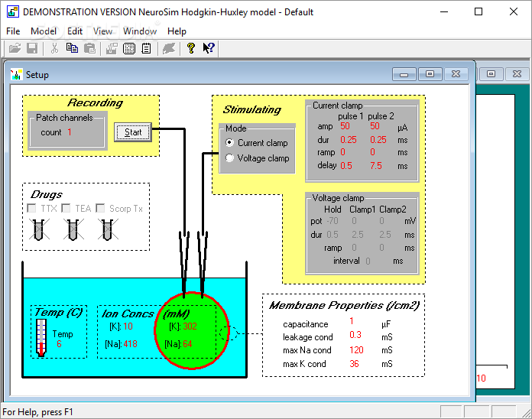Enable the TEA drug checkbox
The image size is (532, 419).
[66, 208]
